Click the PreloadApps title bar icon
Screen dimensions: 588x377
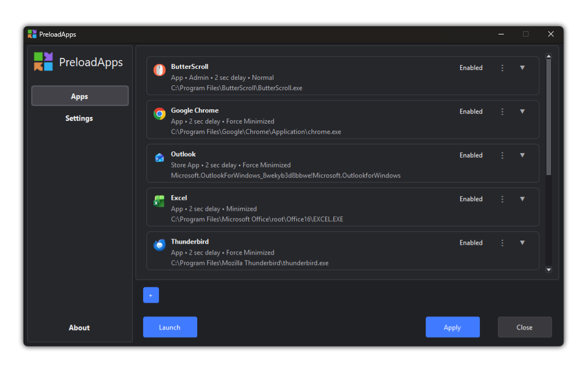coord(32,34)
